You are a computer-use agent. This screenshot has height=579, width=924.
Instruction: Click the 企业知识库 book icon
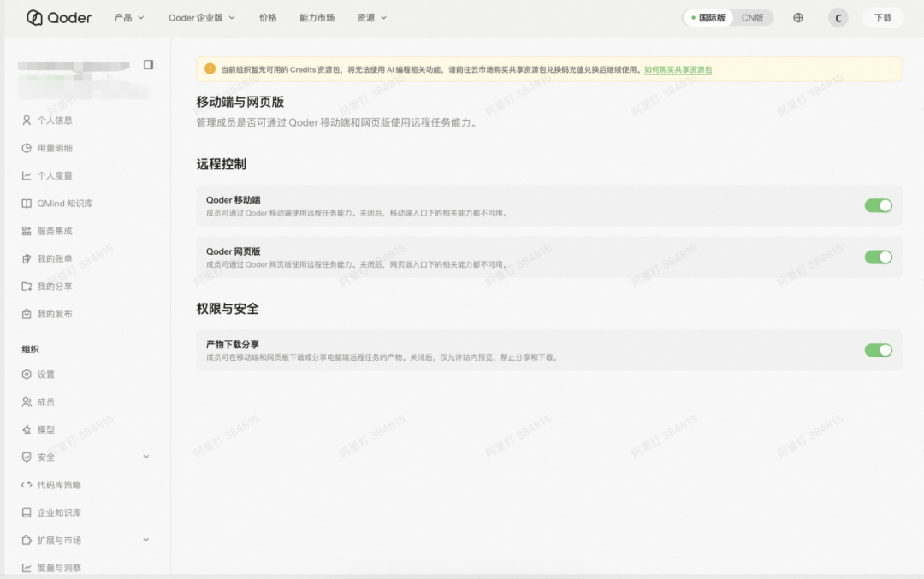pos(27,512)
